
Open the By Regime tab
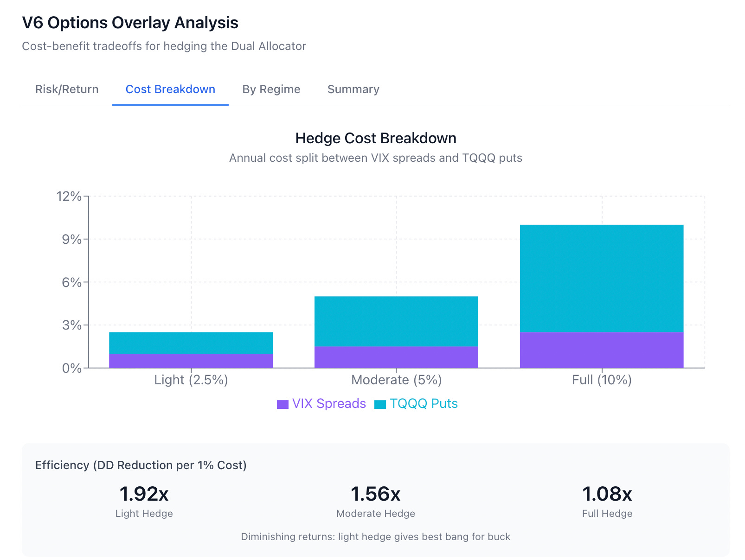(x=271, y=89)
